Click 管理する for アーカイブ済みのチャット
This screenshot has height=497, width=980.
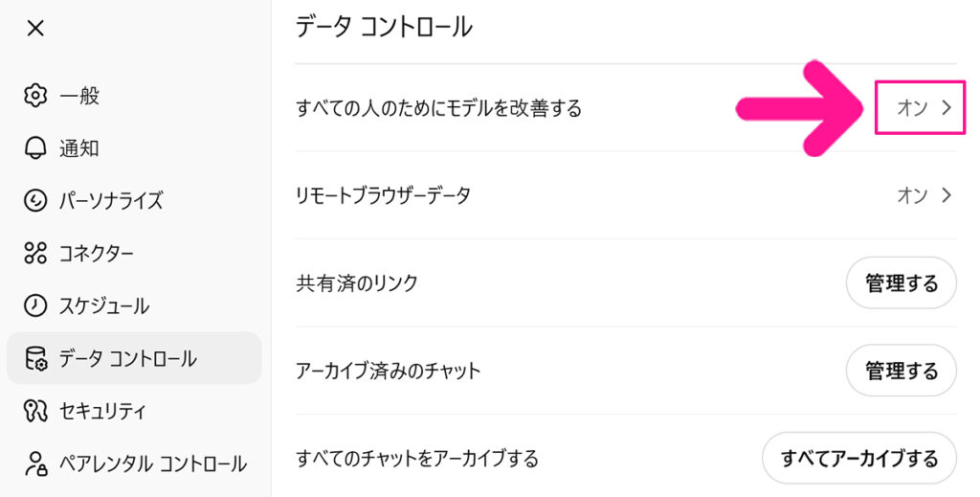901,371
